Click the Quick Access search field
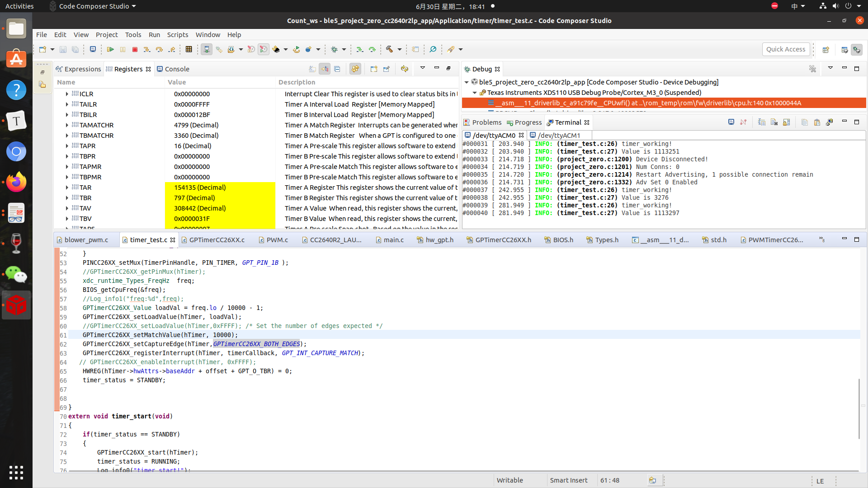 click(785, 49)
